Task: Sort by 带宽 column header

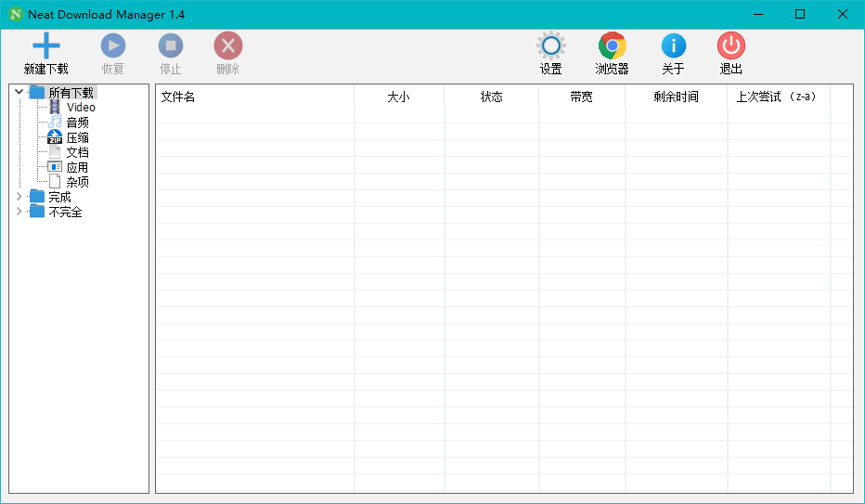Action: (x=582, y=97)
